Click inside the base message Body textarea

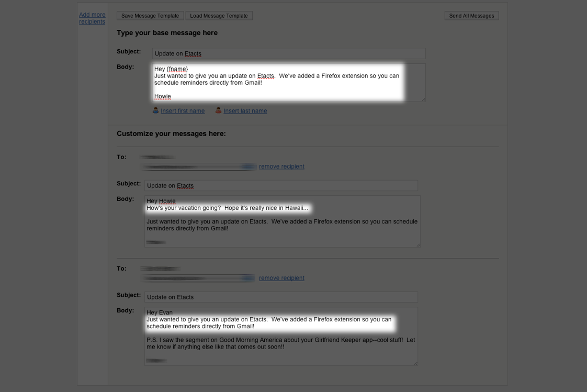289,82
